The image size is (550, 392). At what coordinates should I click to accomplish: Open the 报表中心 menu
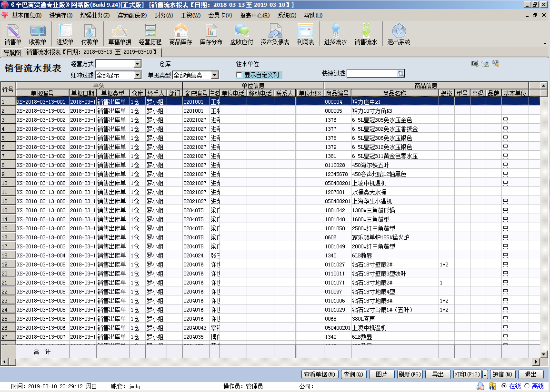pos(254,15)
